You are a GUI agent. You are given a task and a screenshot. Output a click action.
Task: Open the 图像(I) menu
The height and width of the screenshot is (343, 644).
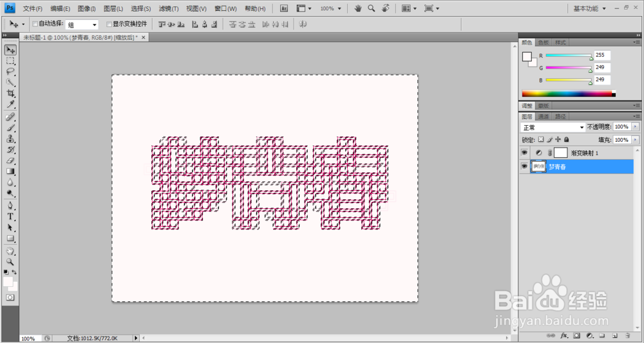(87, 8)
